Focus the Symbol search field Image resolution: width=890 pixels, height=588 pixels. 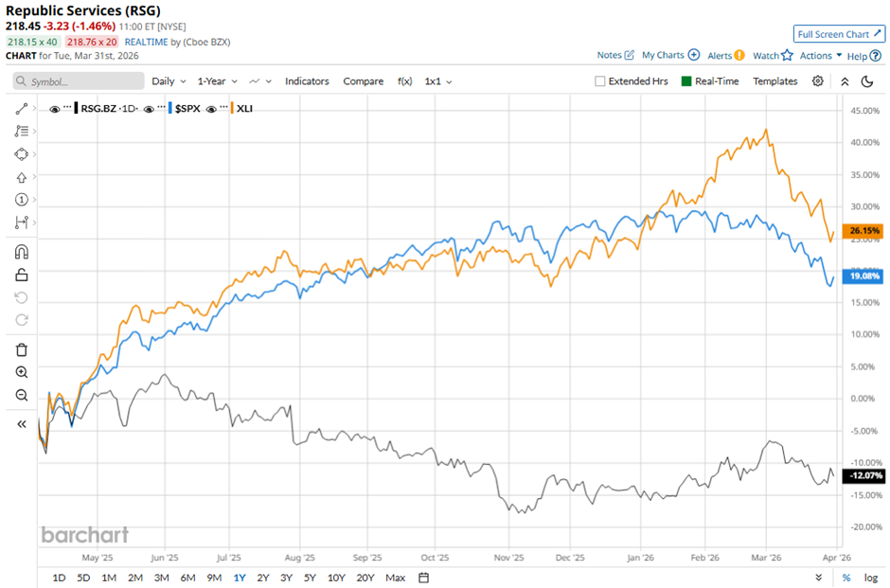click(79, 81)
